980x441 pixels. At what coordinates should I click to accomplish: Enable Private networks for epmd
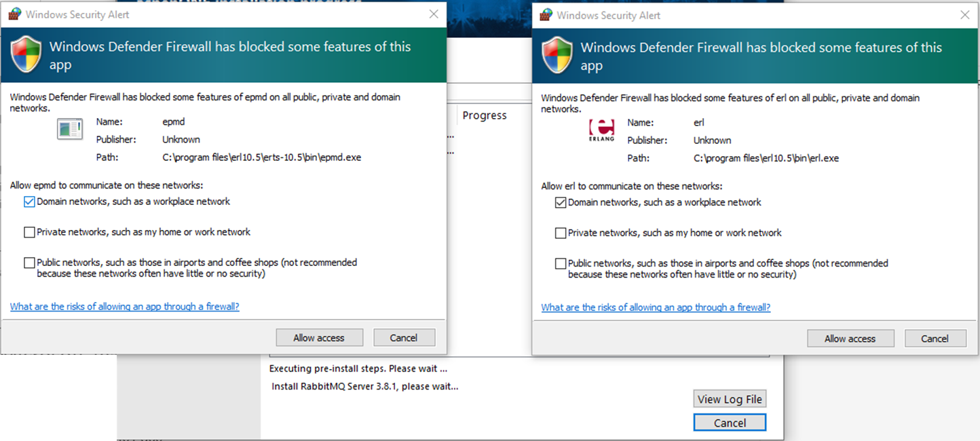coord(29,232)
